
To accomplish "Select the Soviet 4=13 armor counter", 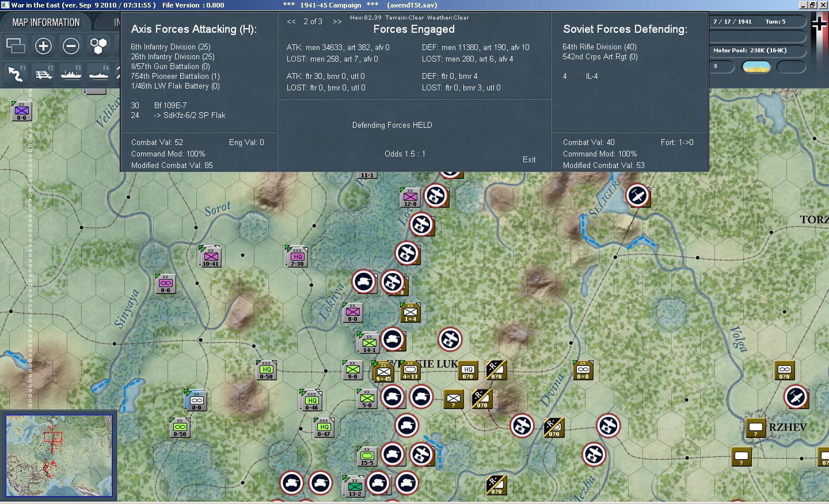I will tap(410, 370).
